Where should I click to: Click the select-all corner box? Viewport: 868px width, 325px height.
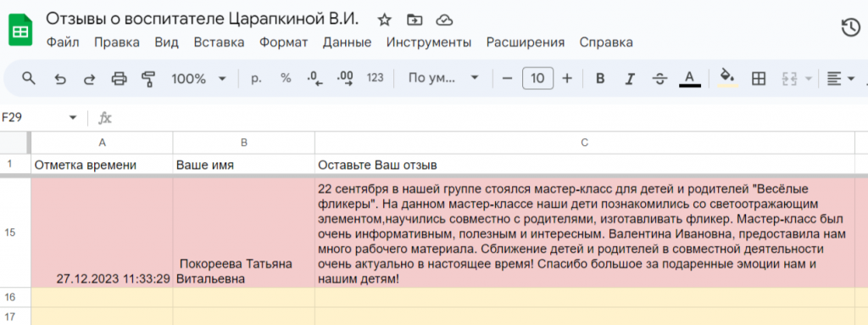click(x=15, y=143)
